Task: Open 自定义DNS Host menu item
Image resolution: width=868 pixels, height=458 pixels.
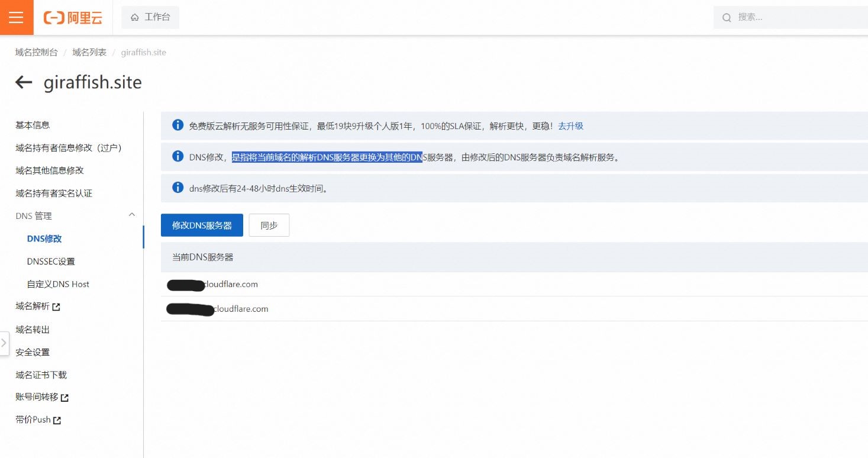Action: 58,284
